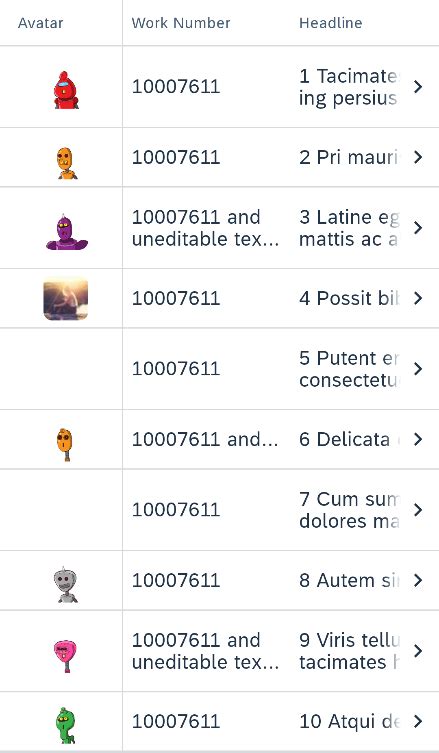Click the Headline column header

point(330,23)
